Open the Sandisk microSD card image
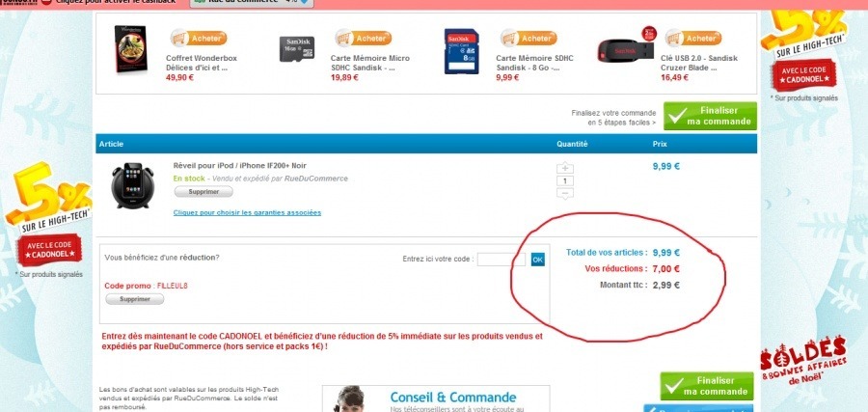This screenshot has width=868, height=412. click(297, 49)
